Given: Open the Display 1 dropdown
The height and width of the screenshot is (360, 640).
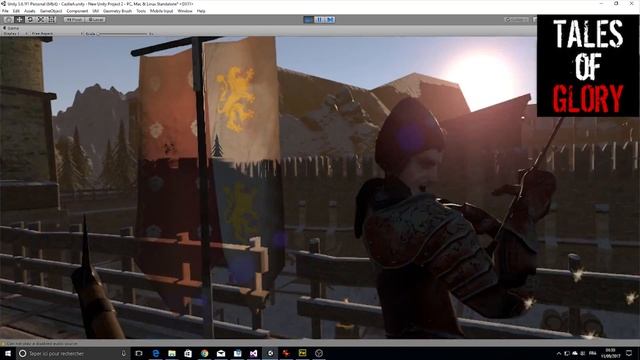Looking at the screenshot, I should tap(16, 33).
